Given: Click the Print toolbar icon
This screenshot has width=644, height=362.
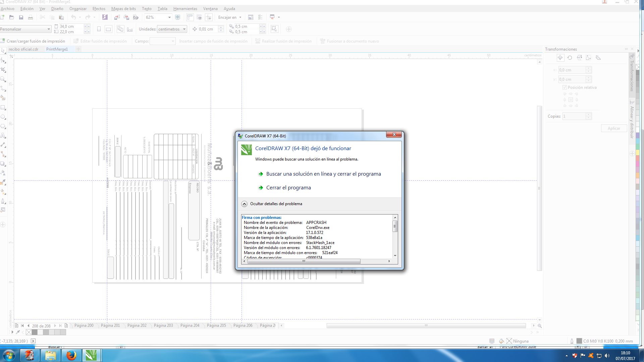Looking at the screenshot, I should click(x=31, y=17).
